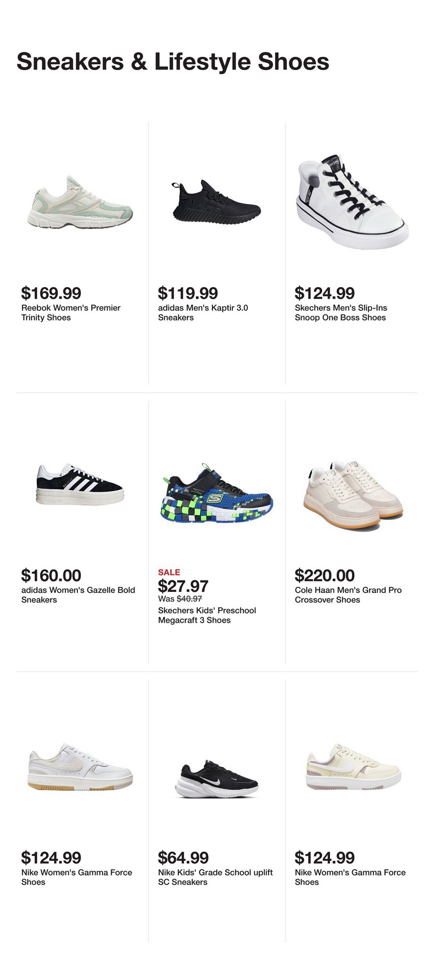
Task: Select the $169.99 price
Action: [x=51, y=293]
